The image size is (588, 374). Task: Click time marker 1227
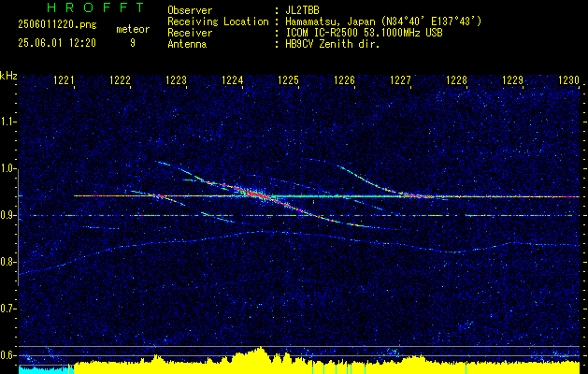point(400,80)
